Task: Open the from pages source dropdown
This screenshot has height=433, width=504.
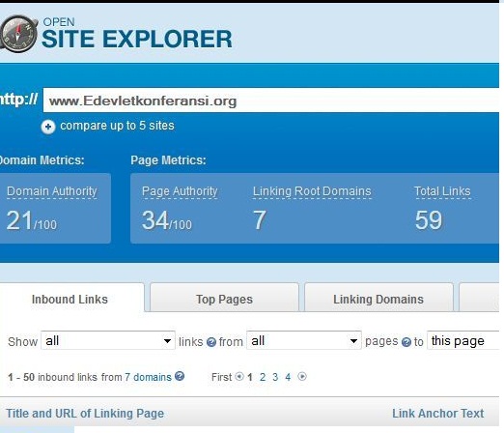Action: point(304,340)
